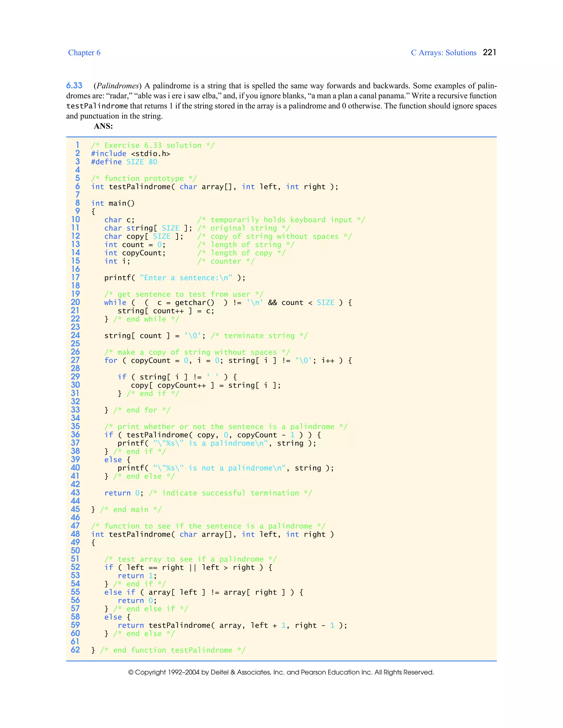The image size is (563, 728).
Task: Click the 'return 0;' on line 56
Action: tap(137, 601)
